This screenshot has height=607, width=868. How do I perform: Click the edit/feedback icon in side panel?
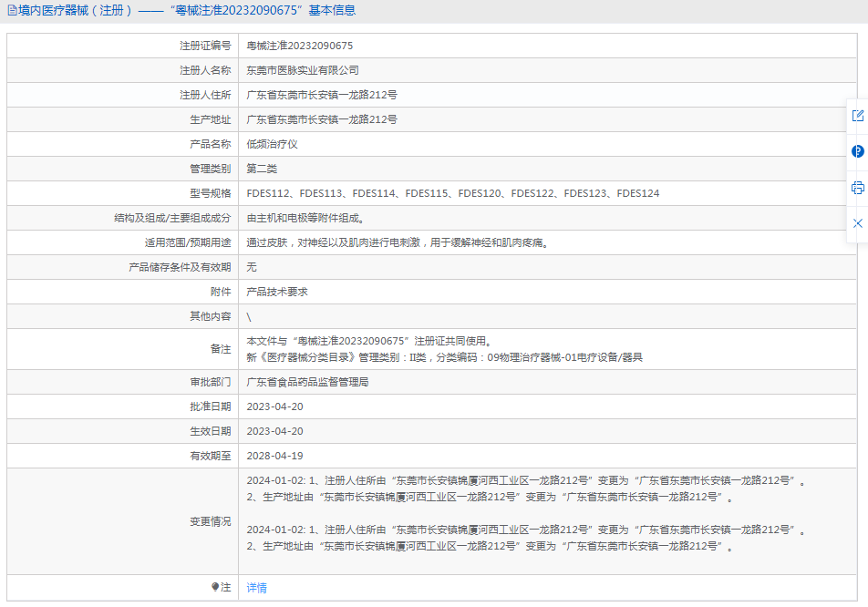(857, 116)
